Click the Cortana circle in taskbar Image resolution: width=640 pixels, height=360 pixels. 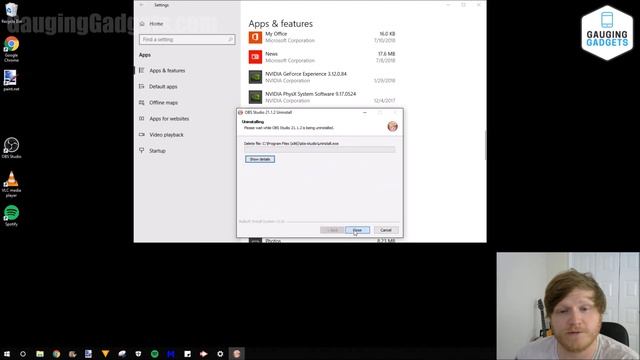(23, 354)
